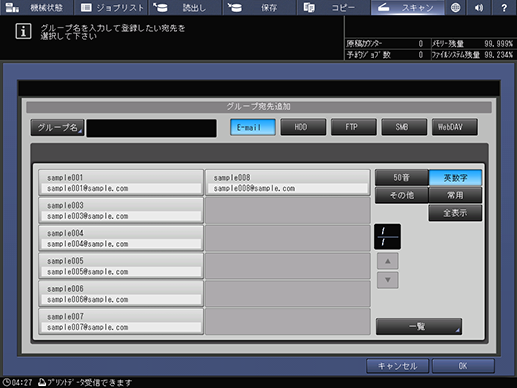517x388 pixels.
Task: Click the グループ宛先追加 title bar text
Action: point(259,107)
